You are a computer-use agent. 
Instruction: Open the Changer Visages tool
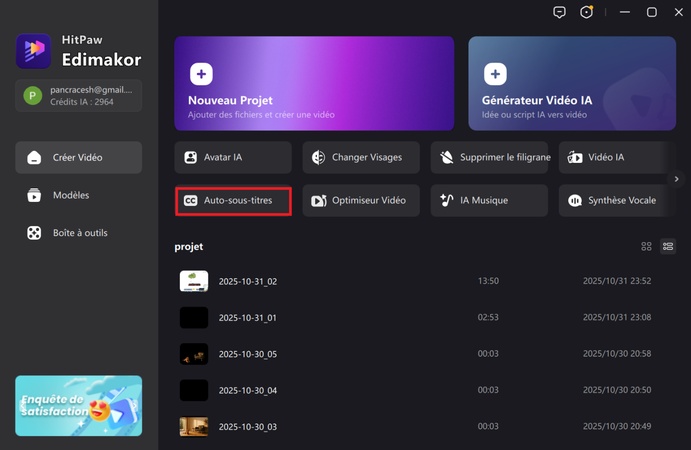361,158
